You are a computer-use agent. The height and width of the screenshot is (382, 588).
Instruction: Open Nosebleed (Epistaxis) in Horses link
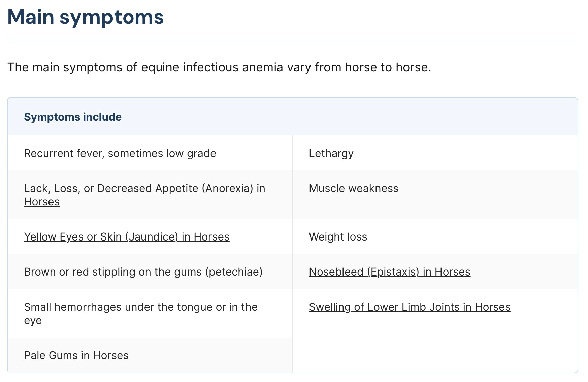[x=389, y=272]
